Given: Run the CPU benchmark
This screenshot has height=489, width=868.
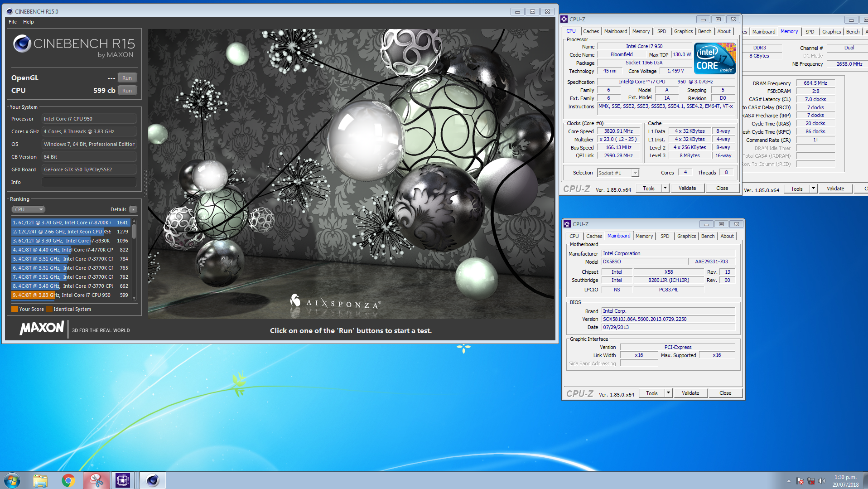Looking at the screenshot, I should (x=127, y=91).
